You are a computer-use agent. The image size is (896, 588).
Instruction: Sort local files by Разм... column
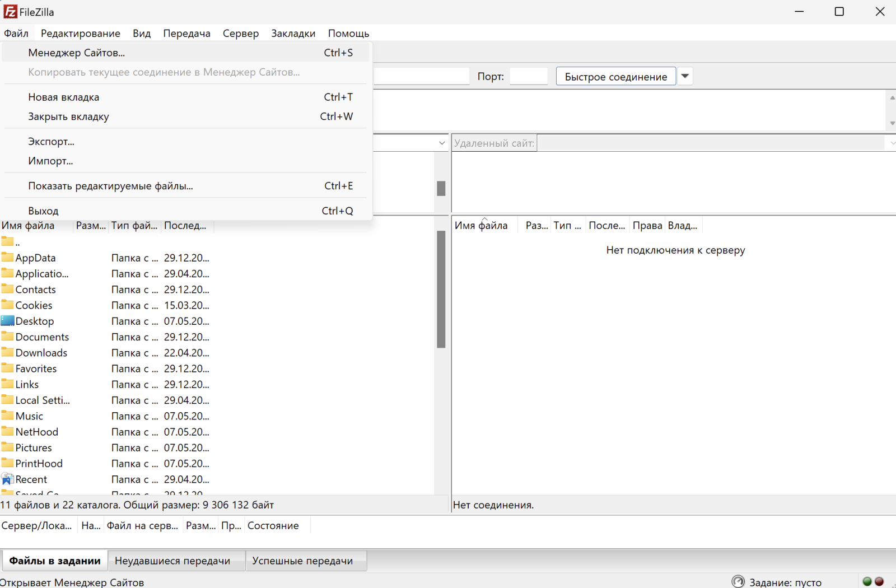[x=91, y=226]
